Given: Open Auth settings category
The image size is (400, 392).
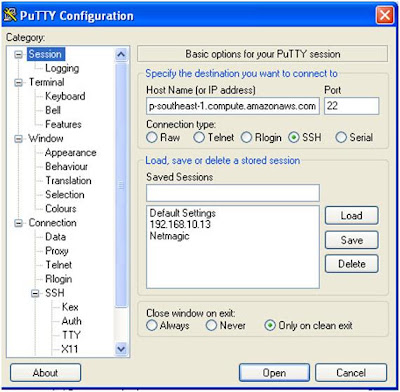Looking at the screenshot, I should click(71, 321).
